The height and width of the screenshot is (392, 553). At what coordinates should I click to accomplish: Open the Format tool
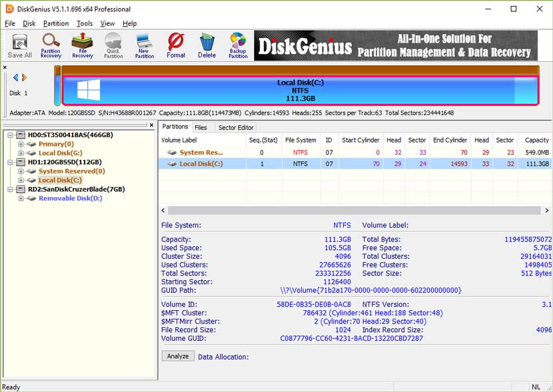(176, 45)
